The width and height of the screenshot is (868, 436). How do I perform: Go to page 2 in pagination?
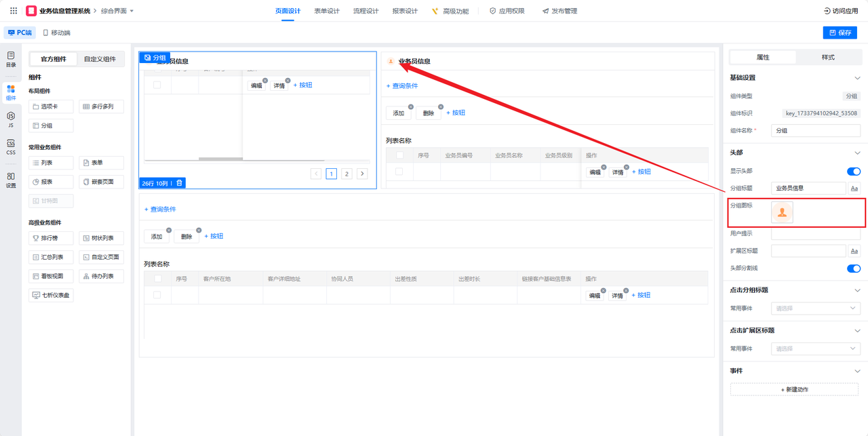tap(347, 174)
